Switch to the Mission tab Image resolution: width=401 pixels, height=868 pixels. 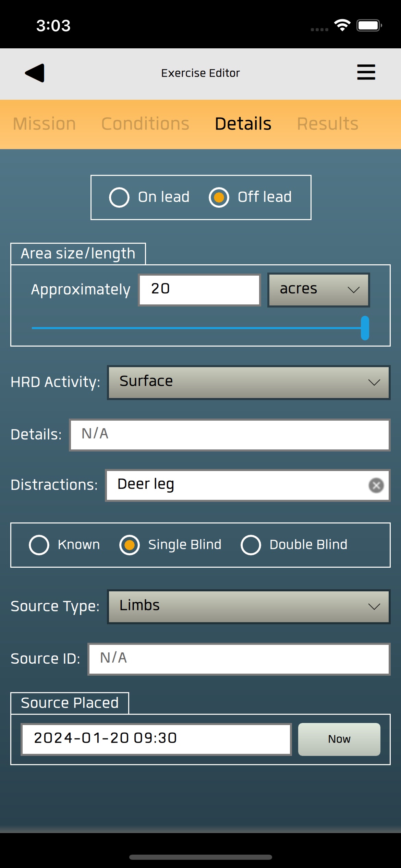[44, 124]
